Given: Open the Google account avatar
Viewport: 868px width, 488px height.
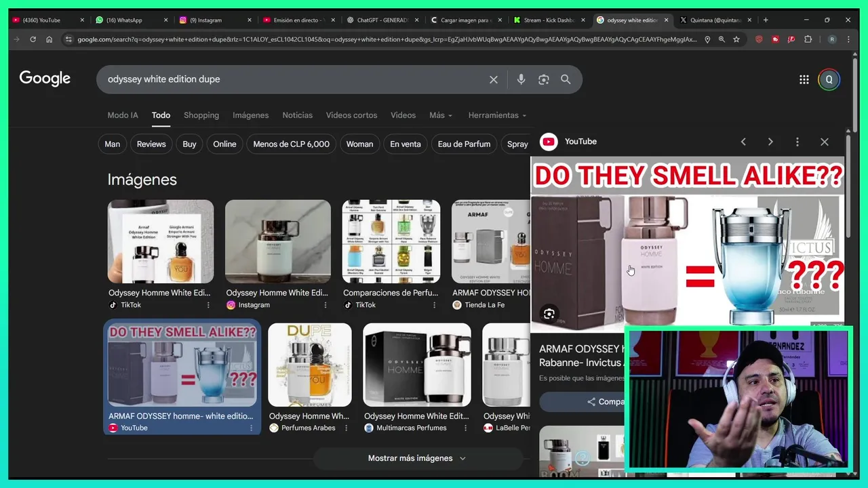Looking at the screenshot, I should 829,79.
